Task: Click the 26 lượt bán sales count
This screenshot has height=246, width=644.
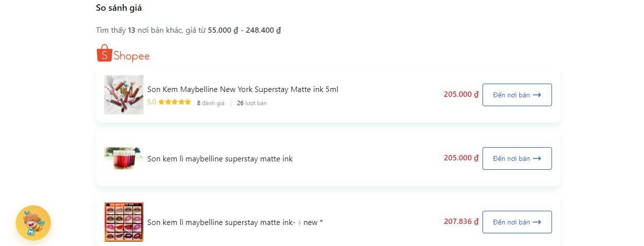Action: coord(252,103)
